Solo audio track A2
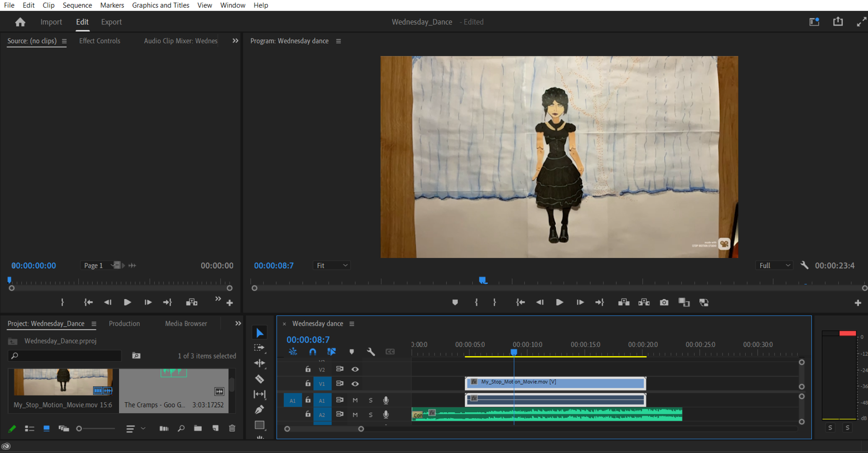The width and height of the screenshot is (868, 453). pos(371,415)
